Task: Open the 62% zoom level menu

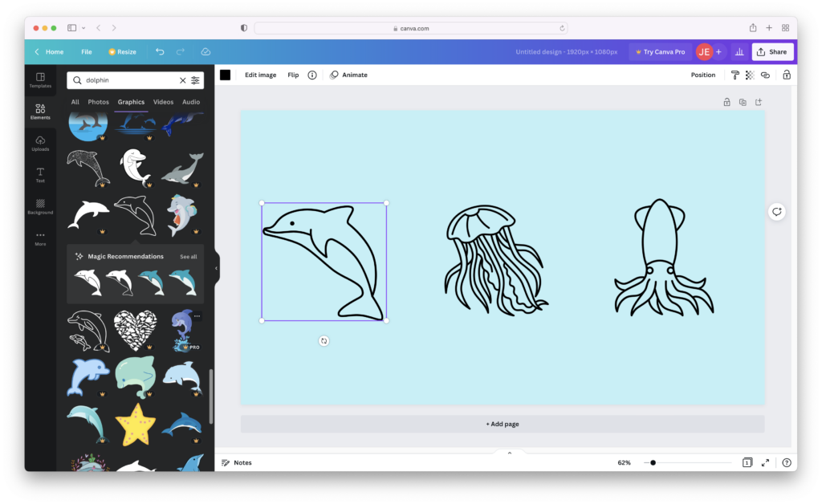Action: pyautogui.click(x=624, y=462)
